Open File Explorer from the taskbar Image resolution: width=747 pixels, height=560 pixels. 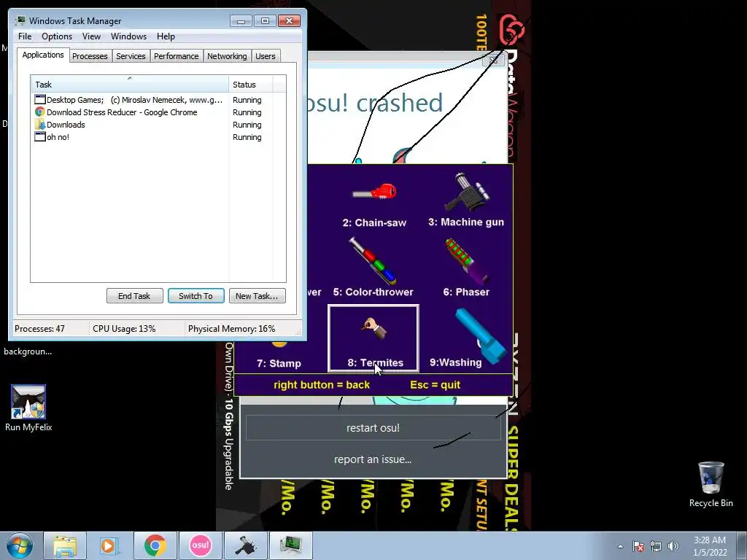(x=65, y=545)
